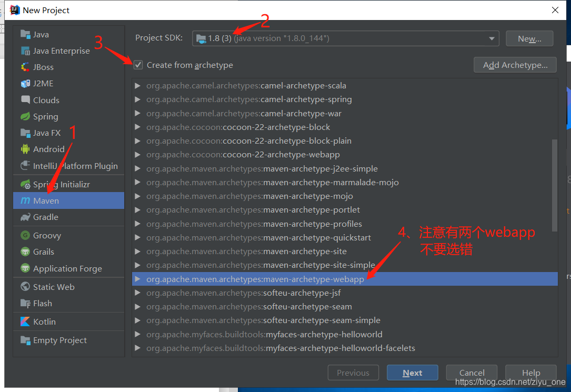Click the Flash icon
The image size is (571, 392).
(x=25, y=303)
